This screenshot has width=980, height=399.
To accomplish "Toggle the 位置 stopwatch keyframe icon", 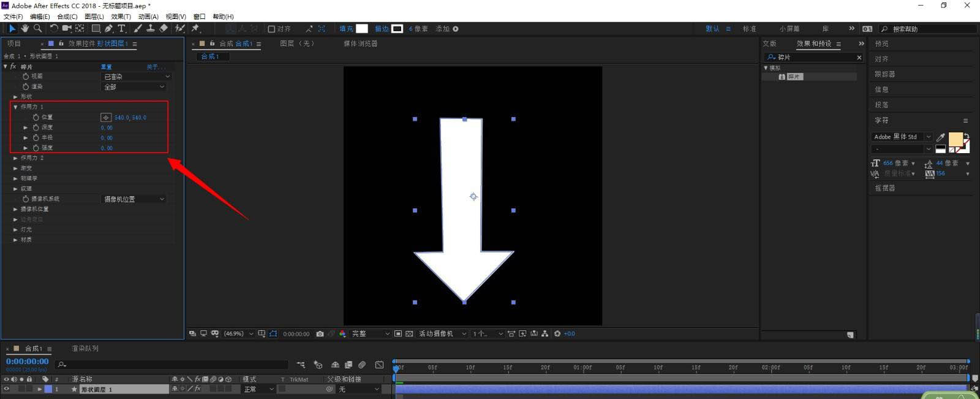I will 36,117.
